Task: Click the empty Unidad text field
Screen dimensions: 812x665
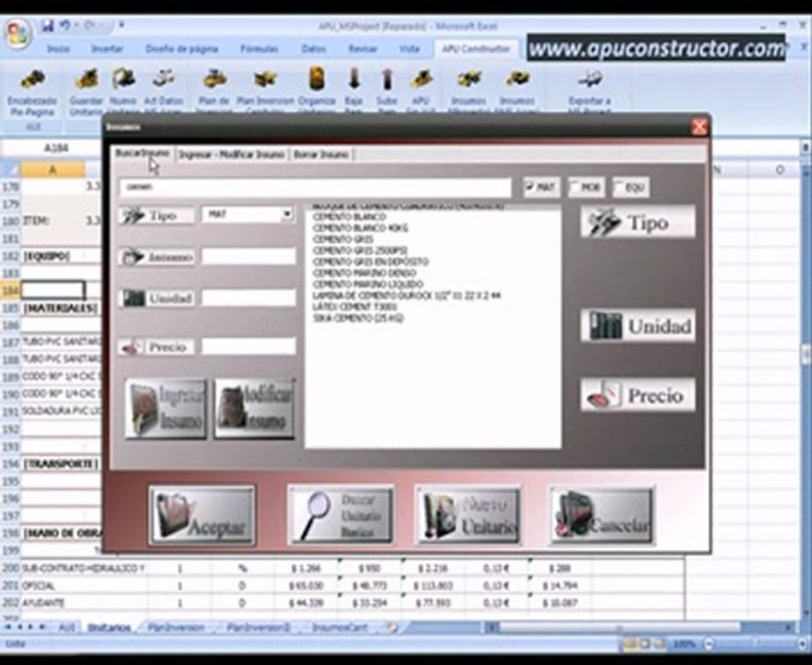Action: tap(248, 297)
